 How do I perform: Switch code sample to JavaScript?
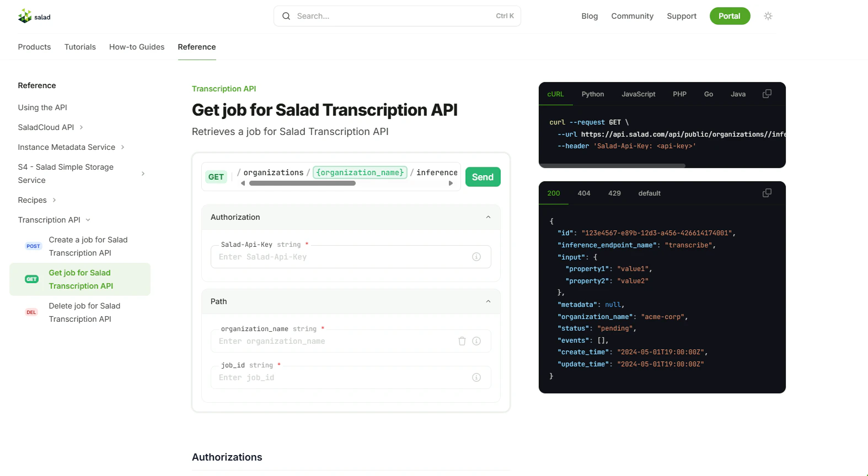(x=639, y=94)
